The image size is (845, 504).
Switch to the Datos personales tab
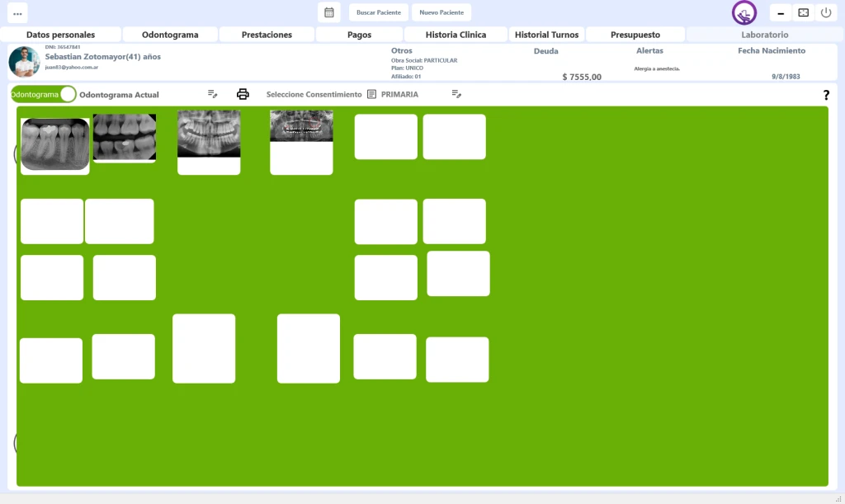pyautogui.click(x=60, y=35)
